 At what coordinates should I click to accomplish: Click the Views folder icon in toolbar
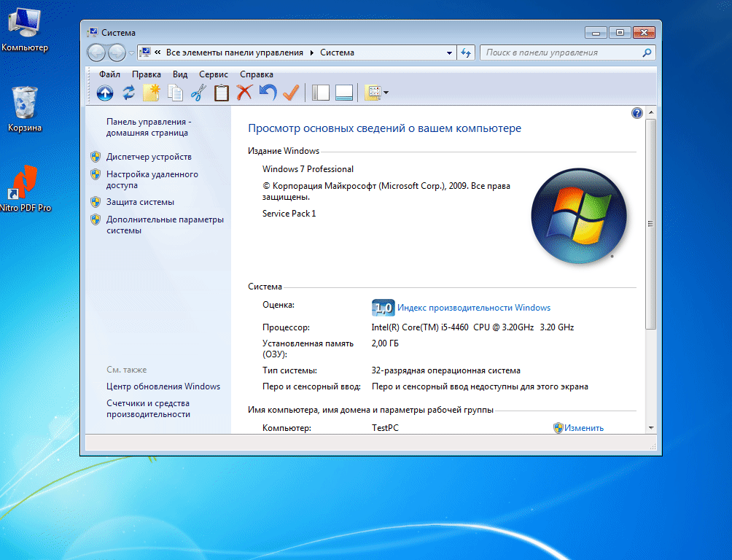click(373, 93)
